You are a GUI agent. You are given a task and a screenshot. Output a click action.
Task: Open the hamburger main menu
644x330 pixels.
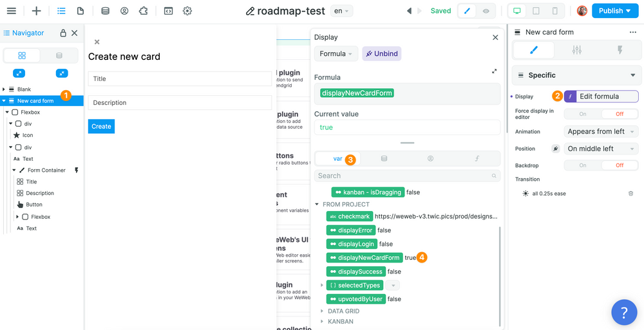pyautogui.click(x=11, y=11)
